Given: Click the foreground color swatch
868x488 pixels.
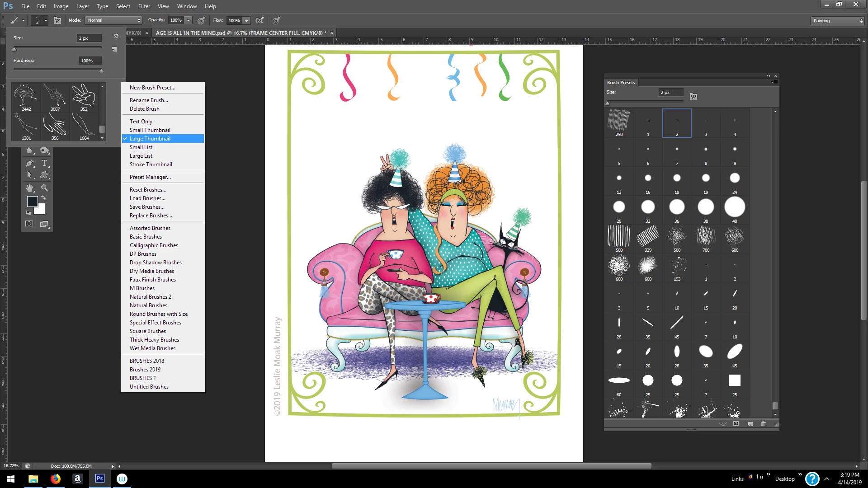Looking at the screenshot, I should point(32,202).
